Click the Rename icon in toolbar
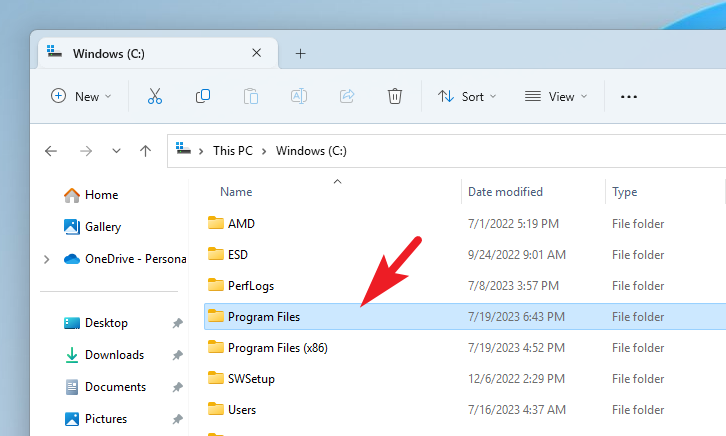The image size is (726, 436). click(x=299, y=96)
